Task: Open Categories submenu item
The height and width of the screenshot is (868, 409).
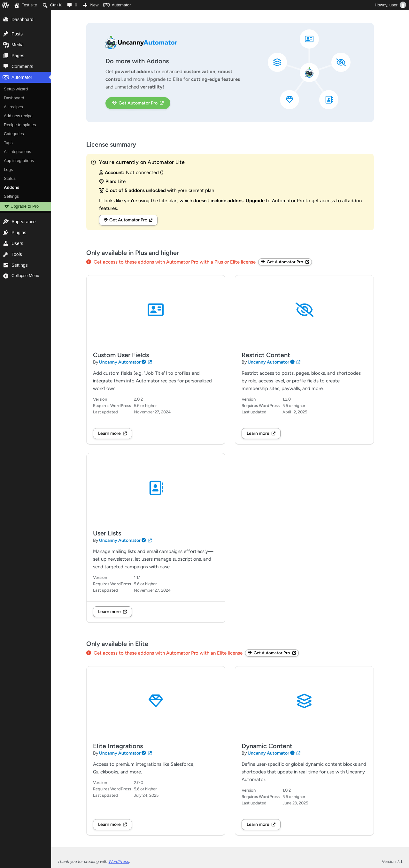Action: click(26, 134)
